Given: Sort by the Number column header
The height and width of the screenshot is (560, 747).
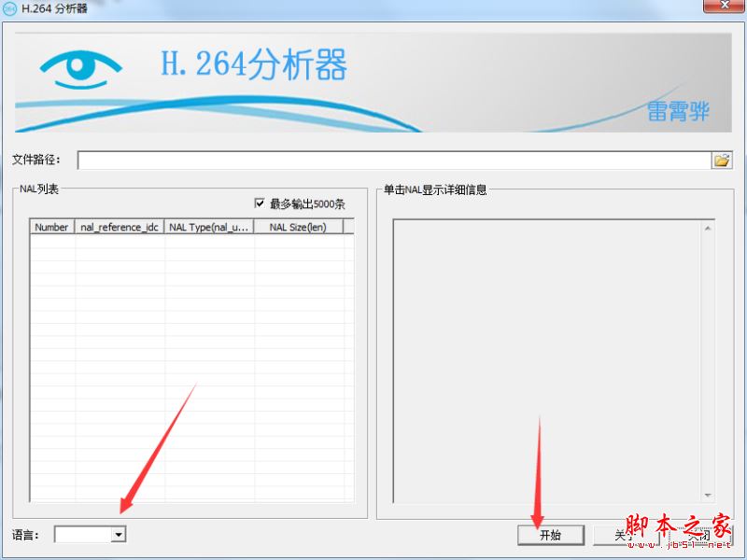Looking at the screenshot, I should click(52, 227).
